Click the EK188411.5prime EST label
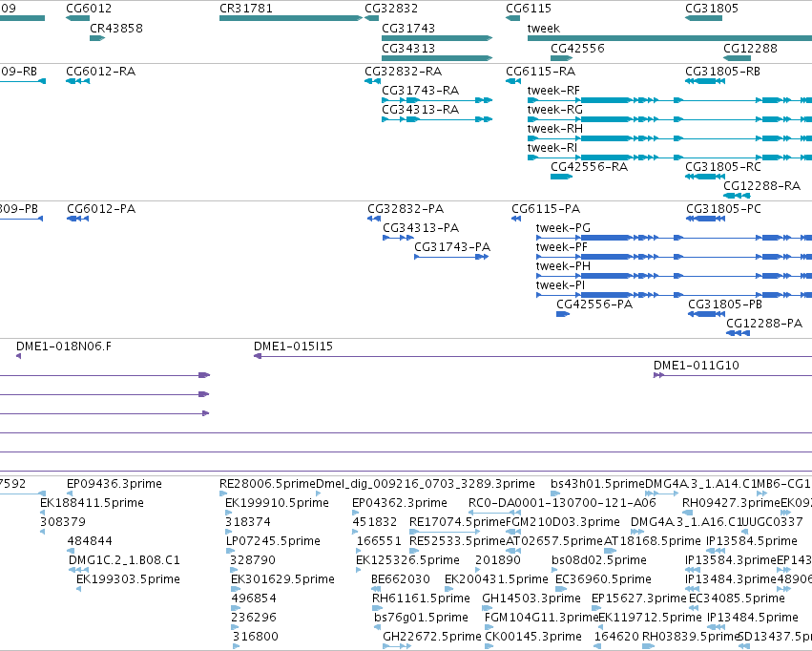The image size is (812, 651). [93, 503]
